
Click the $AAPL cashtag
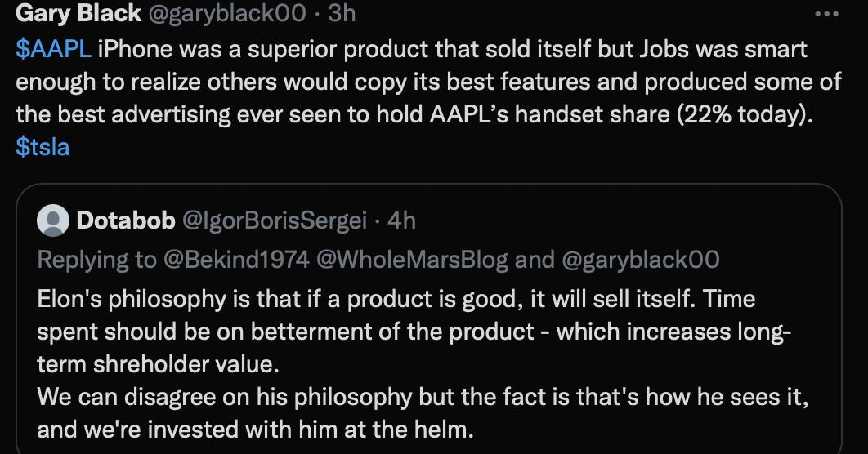[x=53, y=49]
